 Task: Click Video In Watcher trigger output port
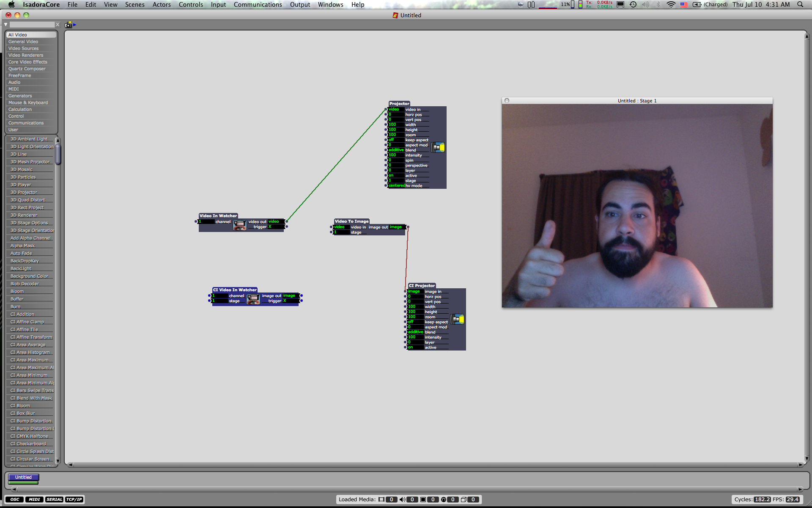[286, 226]
